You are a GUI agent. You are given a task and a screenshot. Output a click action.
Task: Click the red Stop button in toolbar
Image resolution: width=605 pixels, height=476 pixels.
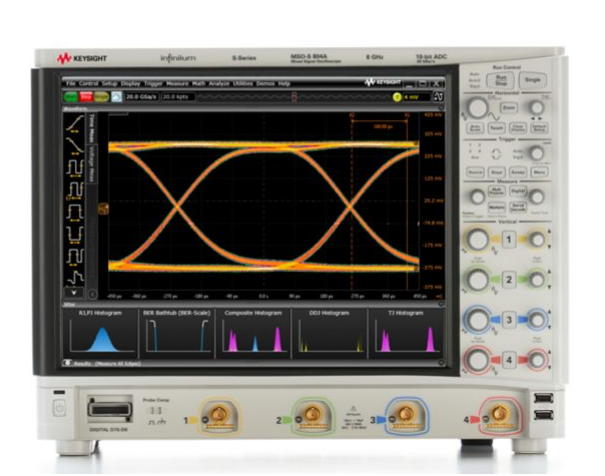(x=87, y=97)
